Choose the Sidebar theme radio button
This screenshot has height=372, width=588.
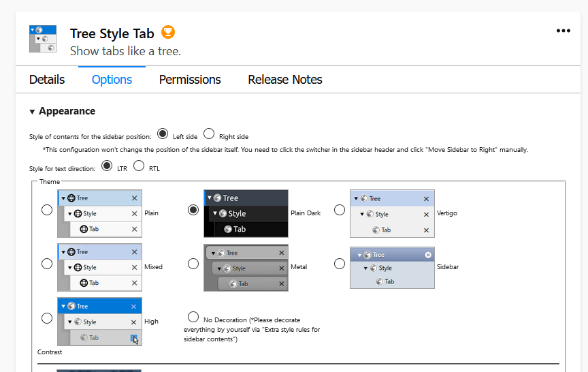tap(340, 264)
